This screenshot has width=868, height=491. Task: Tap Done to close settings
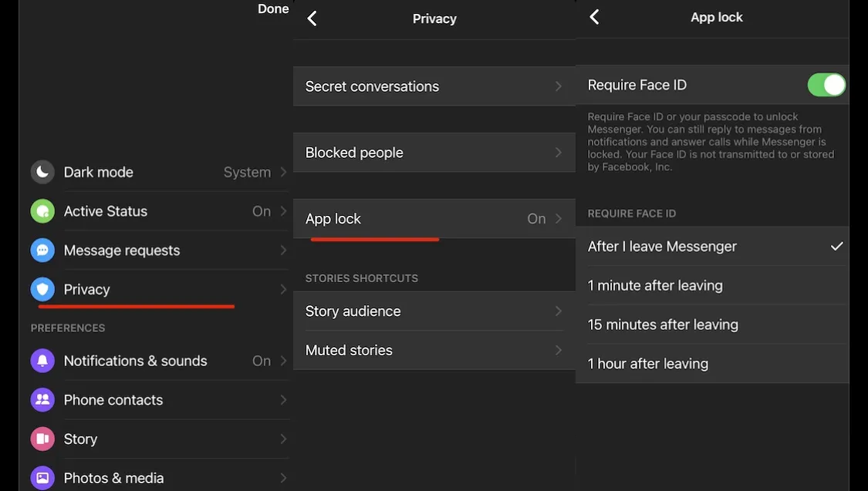pyautogui.click(x=273, y=8)
